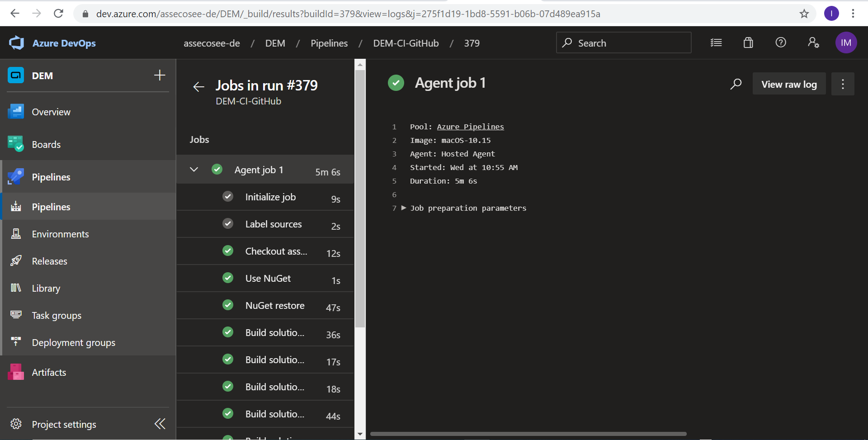Click the address bar URL
This screenshot has width=868, height=440.
(x=348, y=14)
